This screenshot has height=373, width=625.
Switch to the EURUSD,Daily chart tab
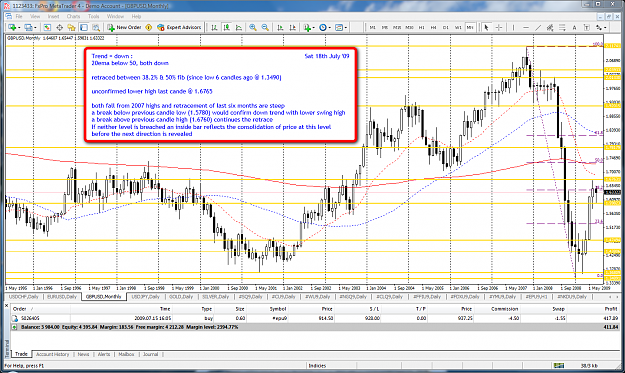[x=62, y=297]
